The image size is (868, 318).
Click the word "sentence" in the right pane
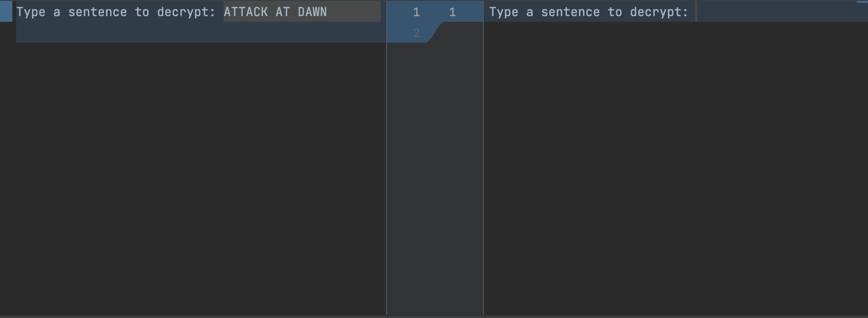(570, 12)
